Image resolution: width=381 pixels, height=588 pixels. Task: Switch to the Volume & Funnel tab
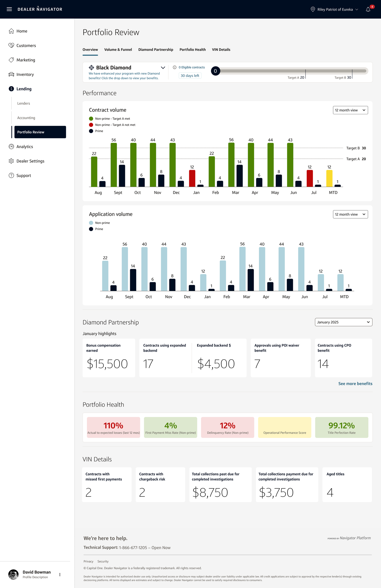click(x=118, y=50)
